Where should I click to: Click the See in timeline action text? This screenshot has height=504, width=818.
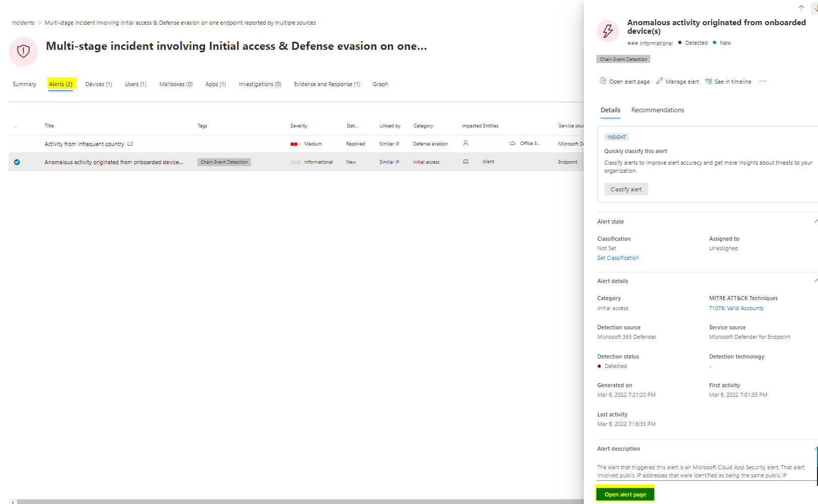tap(733, 82)
